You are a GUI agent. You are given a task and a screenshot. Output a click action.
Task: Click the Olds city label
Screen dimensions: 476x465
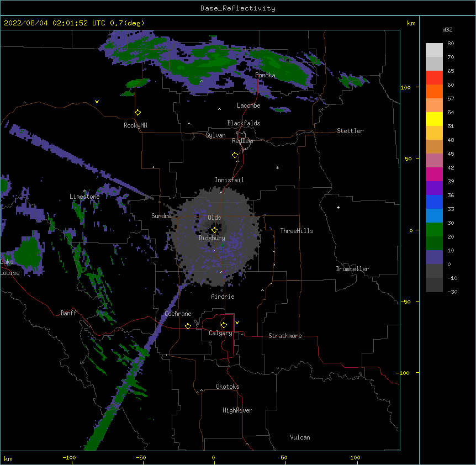[214, 218]
